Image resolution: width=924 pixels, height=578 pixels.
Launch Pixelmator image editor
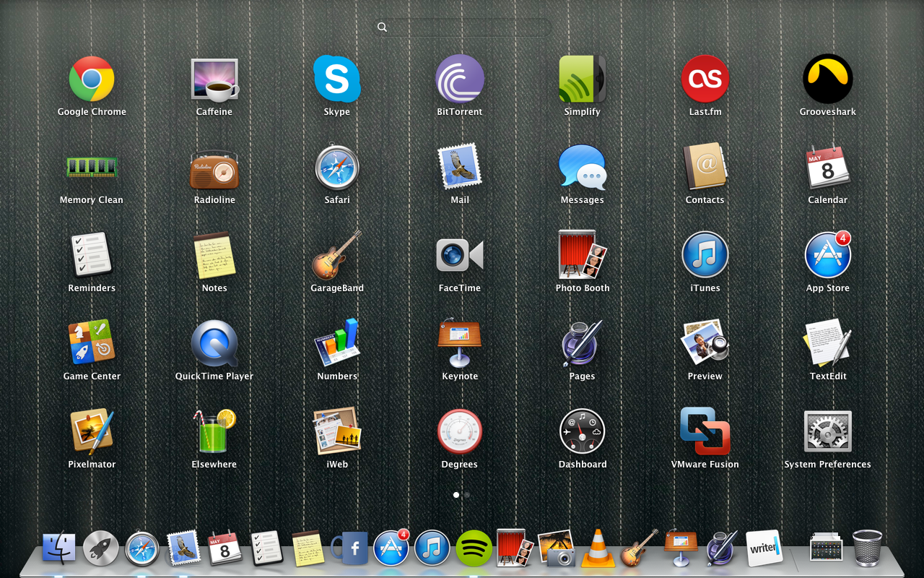pos(92,431)
